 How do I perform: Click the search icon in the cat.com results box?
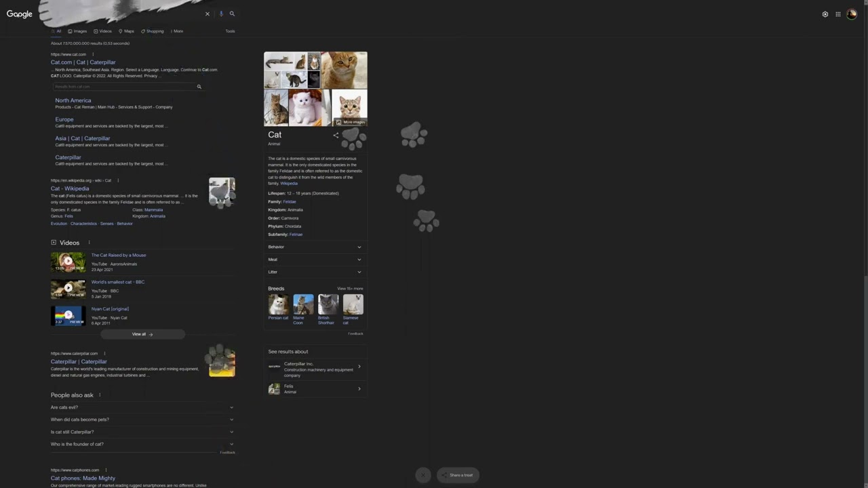(199, 87)
